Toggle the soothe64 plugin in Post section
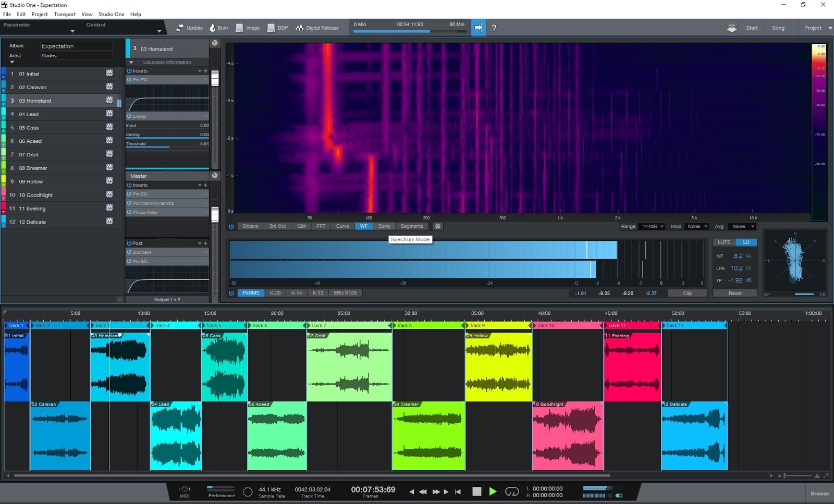Screen dimensions: 834x504 (x=130, y=252)
